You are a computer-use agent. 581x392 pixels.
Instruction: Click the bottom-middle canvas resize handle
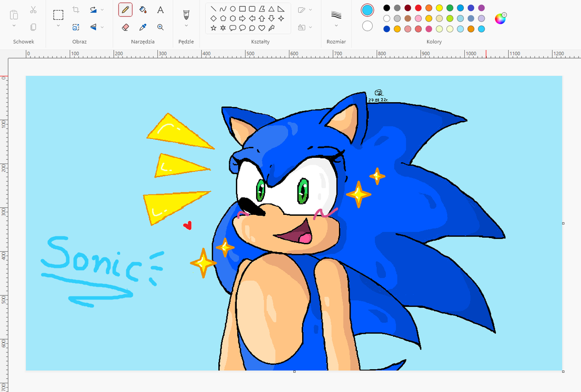click(x=294, y=371)
